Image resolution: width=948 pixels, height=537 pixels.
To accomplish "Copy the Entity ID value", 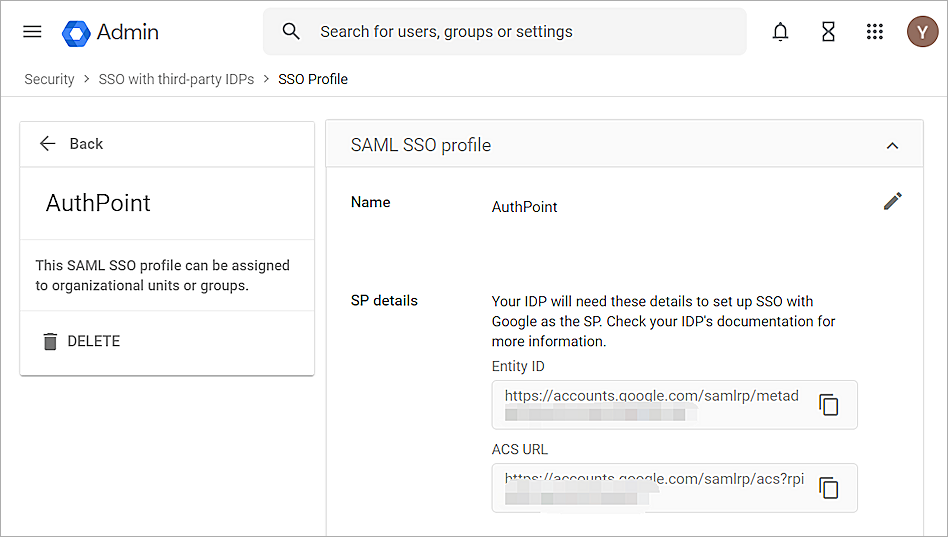I will [x=829, y=405].
